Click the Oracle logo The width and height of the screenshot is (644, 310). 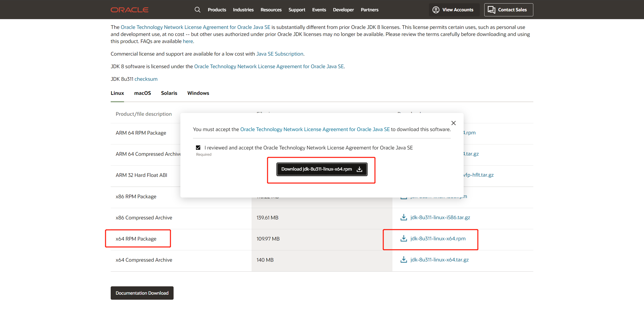pos(130,10)
